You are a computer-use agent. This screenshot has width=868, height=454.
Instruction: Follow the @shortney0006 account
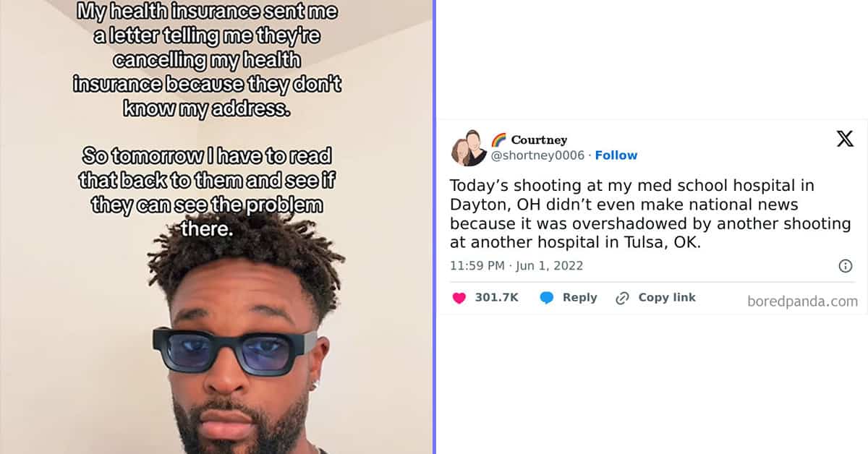coord(616,155)
